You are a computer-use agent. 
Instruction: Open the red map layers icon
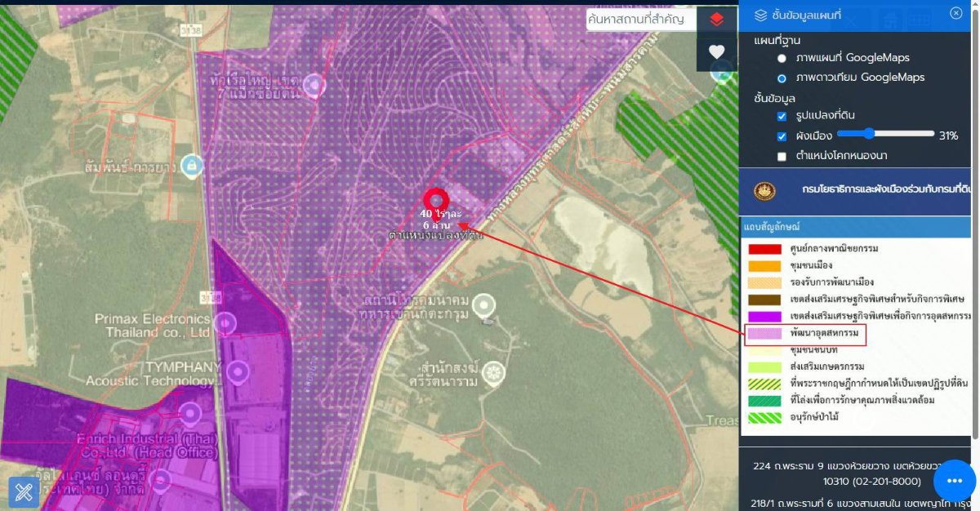pyautogui.click(x=716, y=20)
